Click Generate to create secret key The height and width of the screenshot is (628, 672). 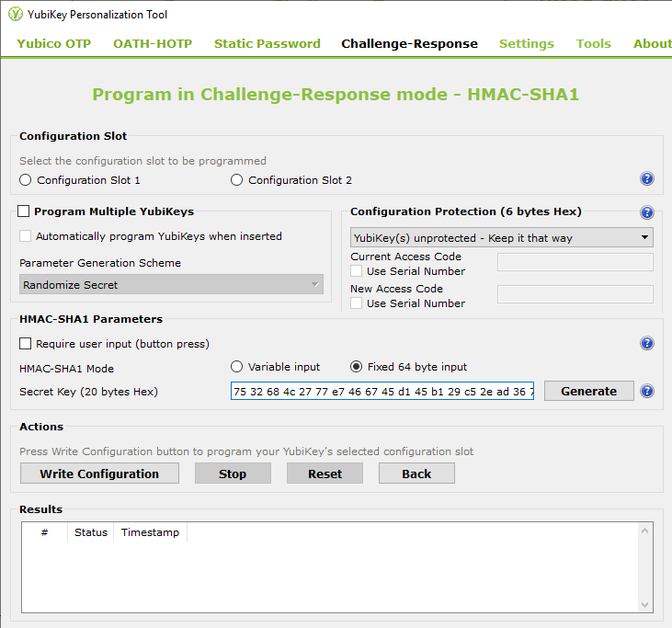pos(588,391)
